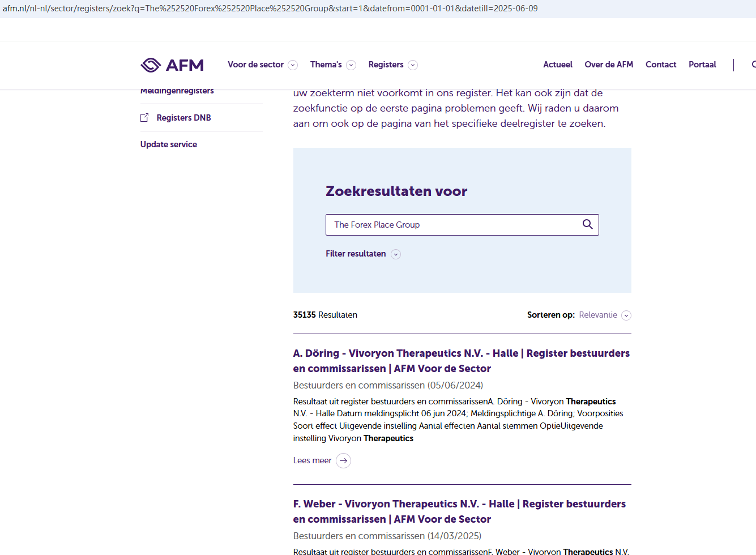The image size is (756, 555).
Task: Click Lees meer under the A. Döring result
Action: 312,460
